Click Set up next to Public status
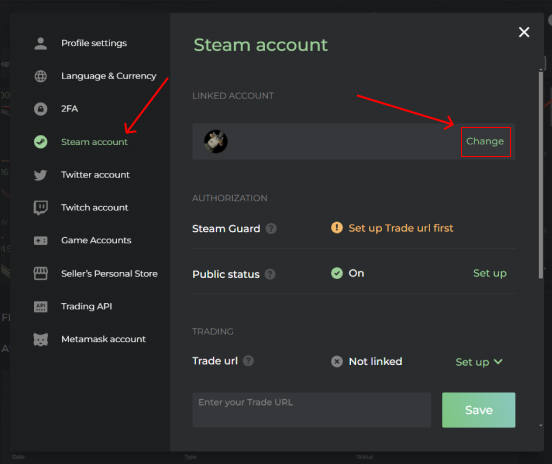The image size is (552, 464). click(490, 273)
